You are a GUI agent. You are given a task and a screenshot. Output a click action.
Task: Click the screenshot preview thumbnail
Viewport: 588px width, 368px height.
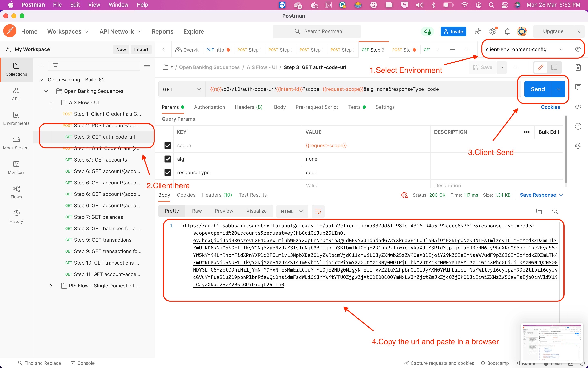pyautogui.click(x=552, y=342)
